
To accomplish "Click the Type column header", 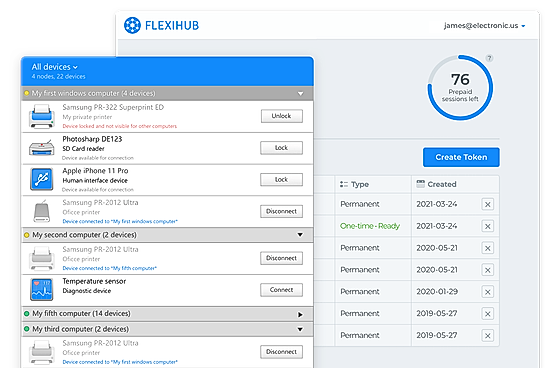I will click(354, 184).
